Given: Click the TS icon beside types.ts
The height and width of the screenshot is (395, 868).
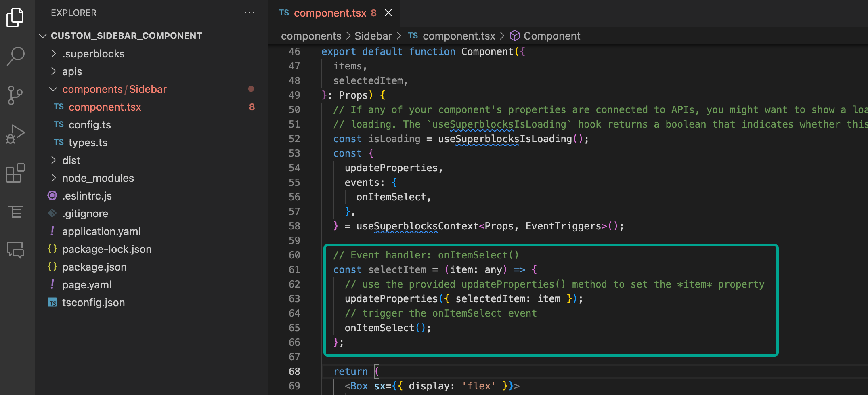Looking at the screenshot, I should pos(59,142).
